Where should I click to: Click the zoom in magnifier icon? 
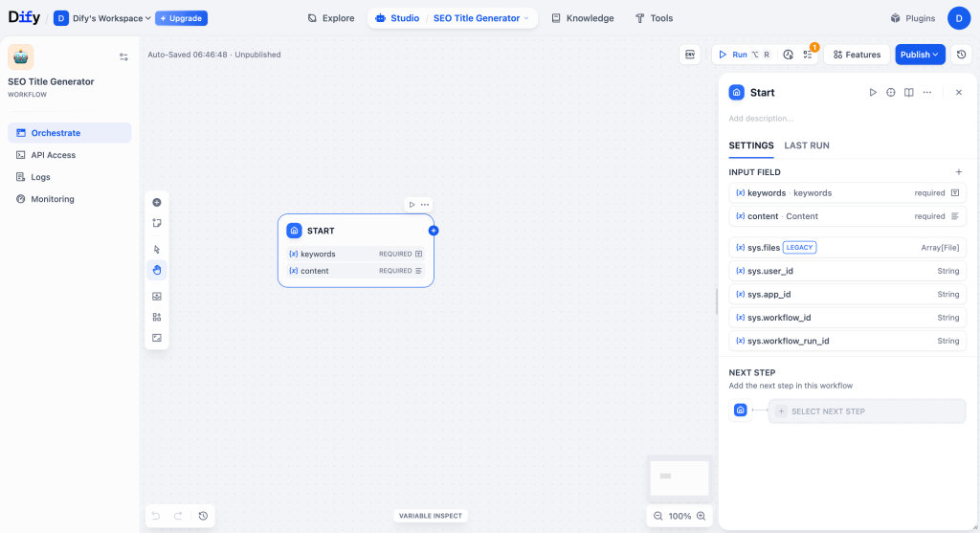click(702, 516)
